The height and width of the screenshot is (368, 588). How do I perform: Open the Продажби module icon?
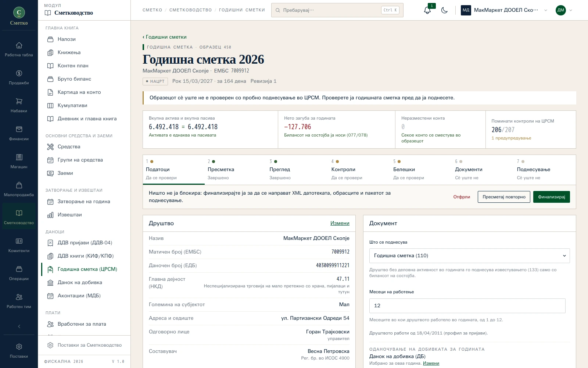coord(19,77)
